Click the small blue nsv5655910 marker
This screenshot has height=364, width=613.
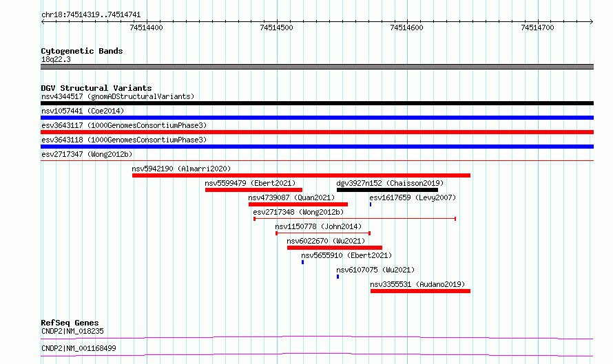tap(302, 262)
